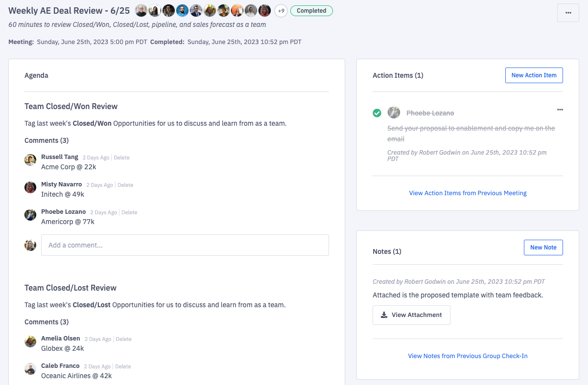Delete Amelia Olsen's Globex comment

coord(123,339)
